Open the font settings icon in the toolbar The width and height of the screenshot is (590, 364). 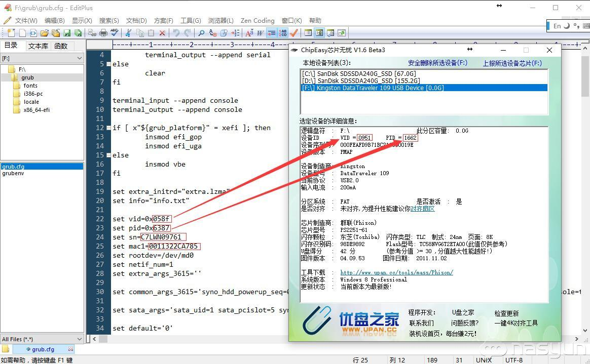(249, 33)
